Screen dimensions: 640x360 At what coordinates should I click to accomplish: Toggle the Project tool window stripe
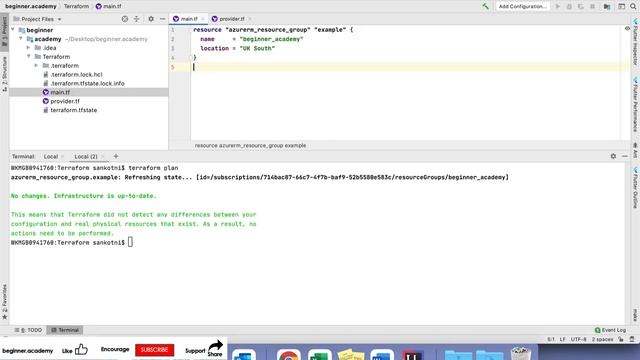pyautogui.click(x=4, y=32)
